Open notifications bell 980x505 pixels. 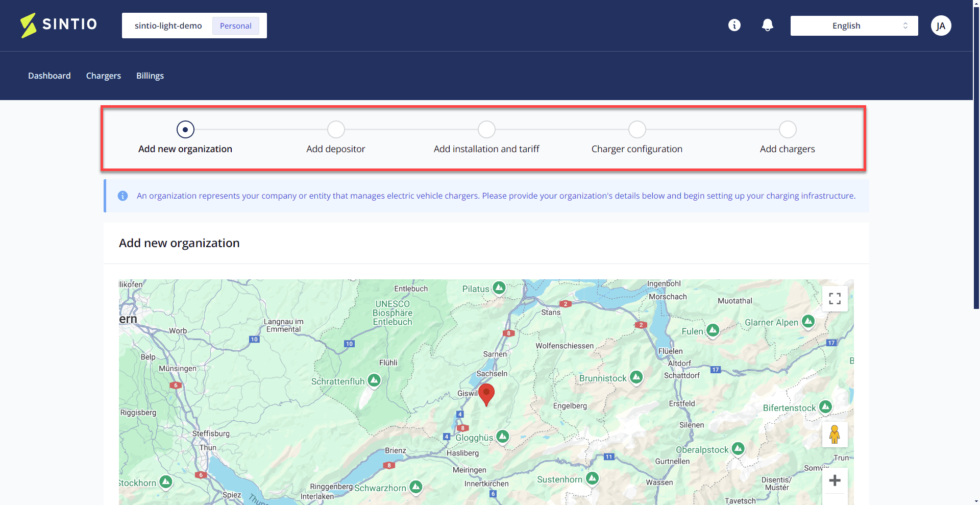pos(768,25)
